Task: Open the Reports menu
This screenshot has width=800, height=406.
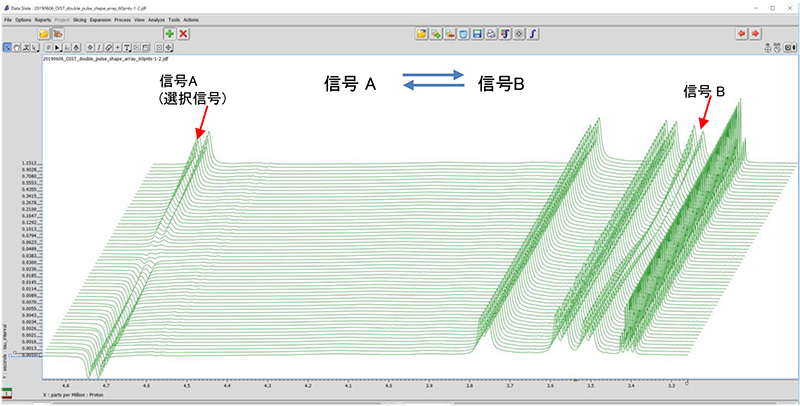Action: [x=43, y=20]
